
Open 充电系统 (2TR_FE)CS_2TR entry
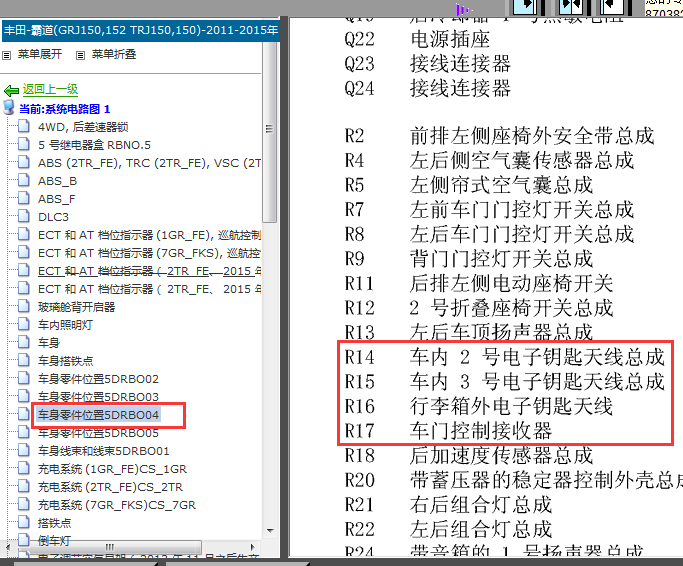tap(111, 487)
